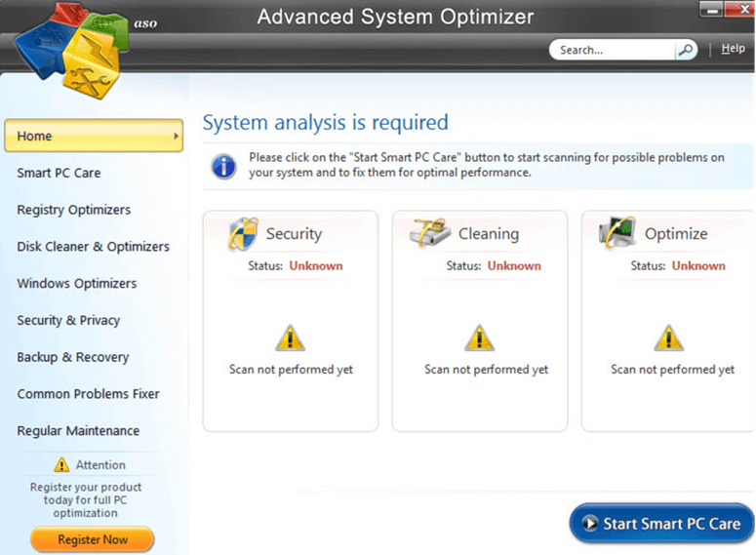This screenshot has height=555, width=756.
Task: Click warning triangle in Security card
Action: pyautogui.click(x=290, y=337)
